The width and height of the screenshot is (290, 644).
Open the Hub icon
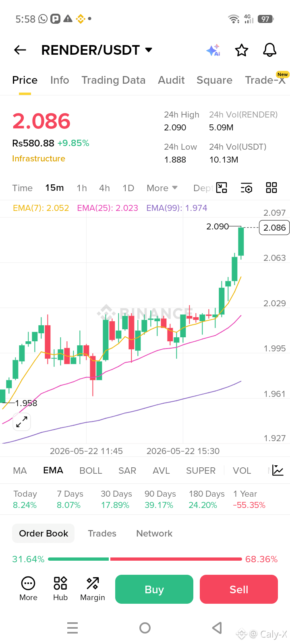(x=60, y=589)
